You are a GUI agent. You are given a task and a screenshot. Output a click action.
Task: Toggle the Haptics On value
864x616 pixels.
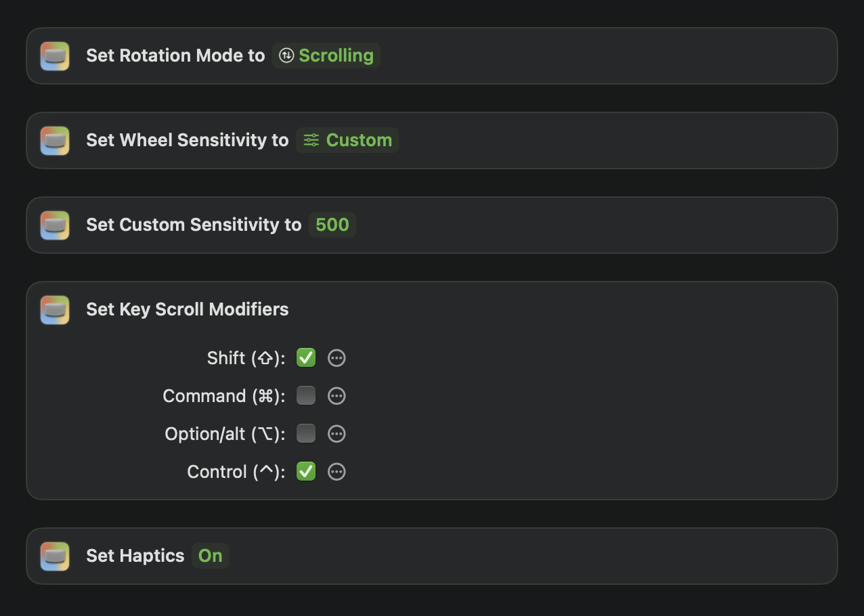click(x=210, y=556)
